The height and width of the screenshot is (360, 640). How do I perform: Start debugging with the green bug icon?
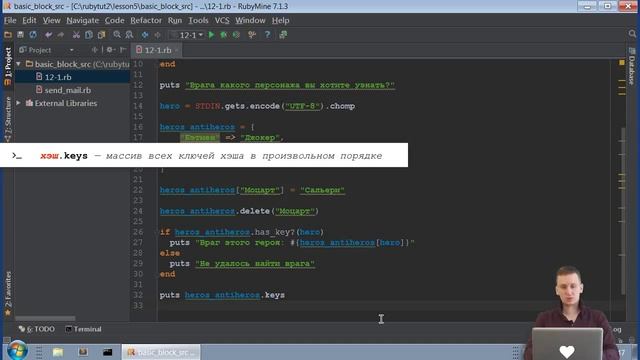(x=224, y=35)
